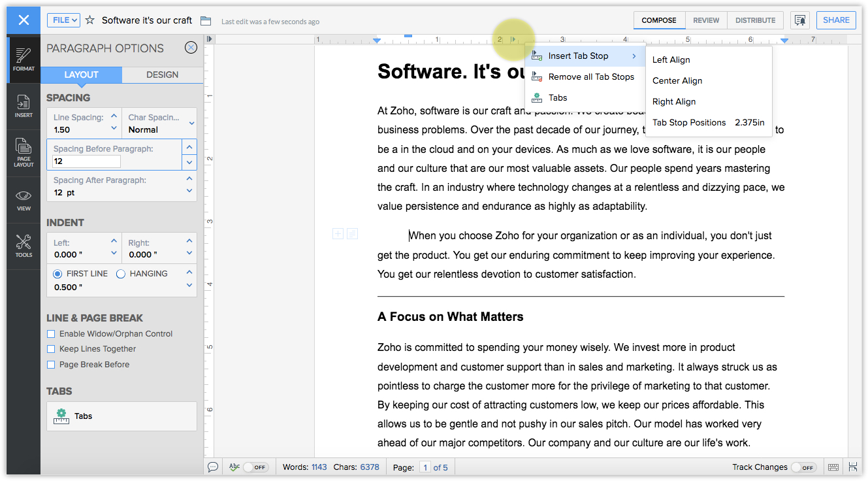Open the FILE dropdown menu
The image size is (868, 481).
(x=63, y=20)
